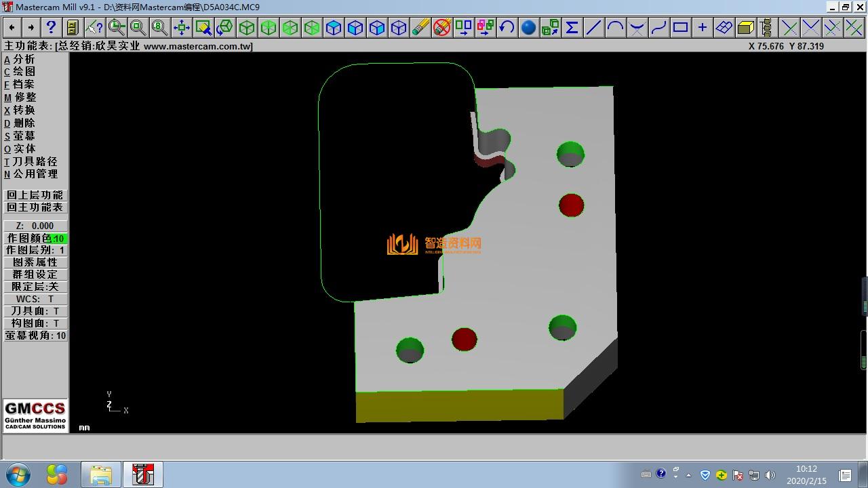Select the create rectangle tool icon

click(680, 27)
